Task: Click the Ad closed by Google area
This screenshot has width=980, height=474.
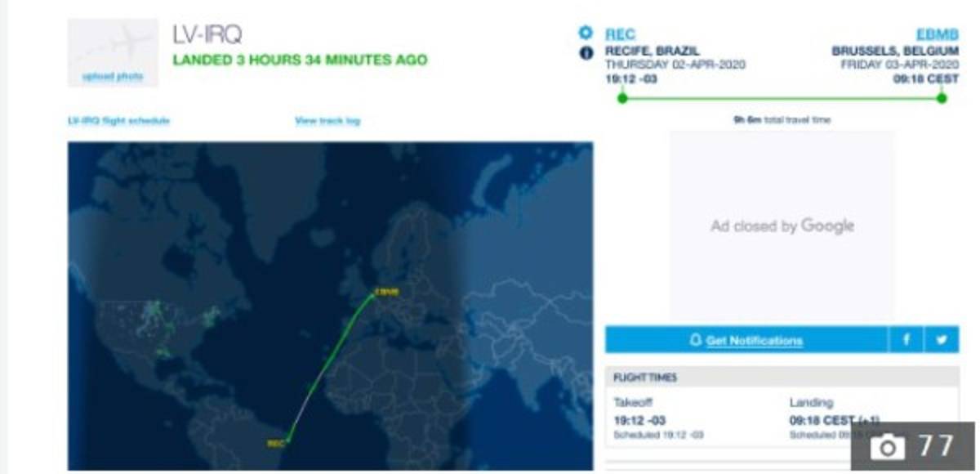Action: pyautogui.click(x=782, y=226)
